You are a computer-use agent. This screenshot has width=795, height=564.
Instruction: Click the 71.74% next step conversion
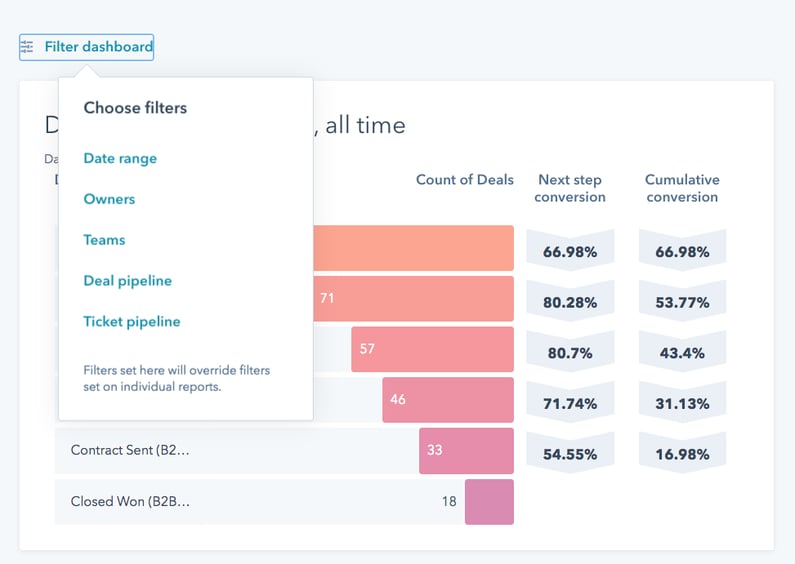(570, 404)
